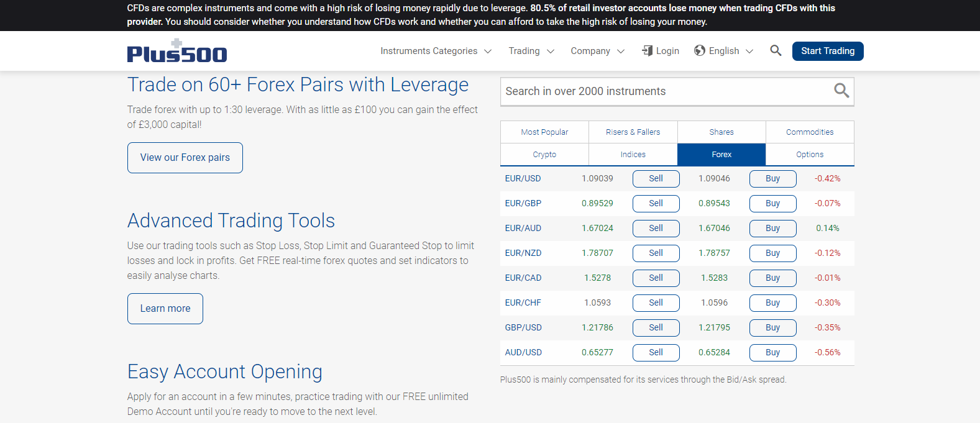Open the EUR/AUD instrument link
Image resolution: width=980 pixels, height=423 pixels.
(523, 228)
